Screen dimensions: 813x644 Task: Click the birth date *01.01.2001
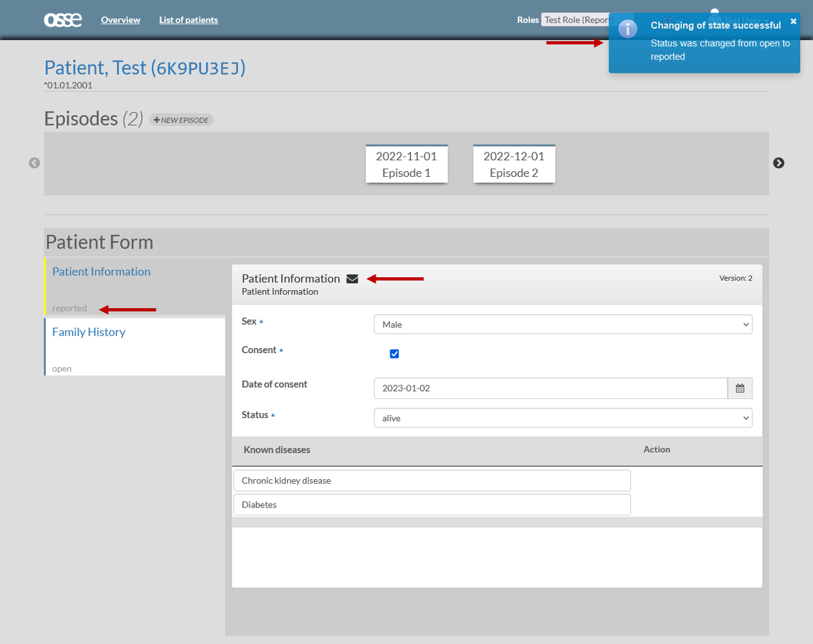click(68, 85)
